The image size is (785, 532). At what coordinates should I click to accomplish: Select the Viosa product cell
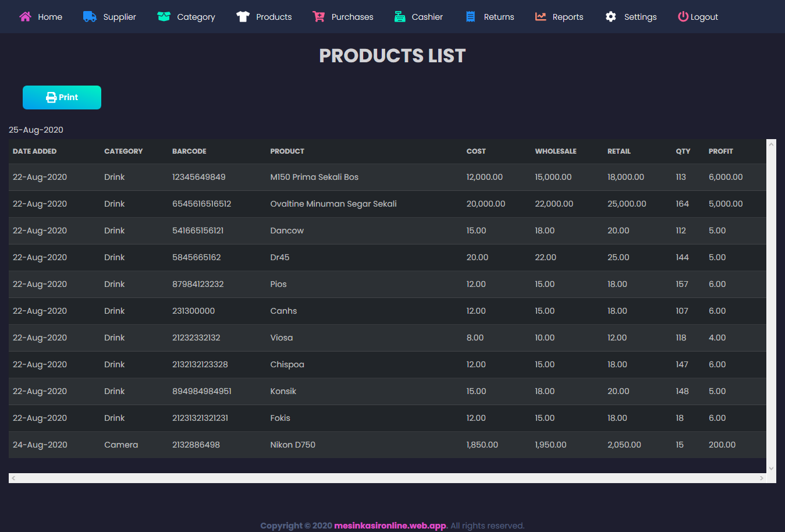point(282,338)
